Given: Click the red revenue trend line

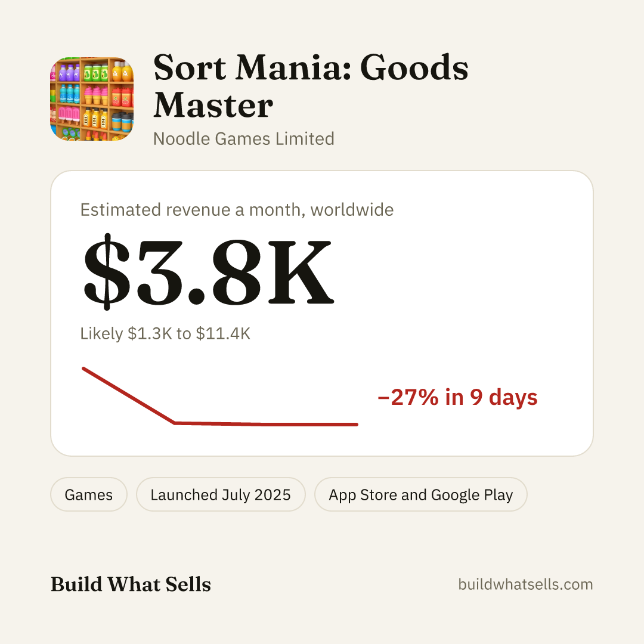Looking at the screenshot, I should click(x=220, y=397).
